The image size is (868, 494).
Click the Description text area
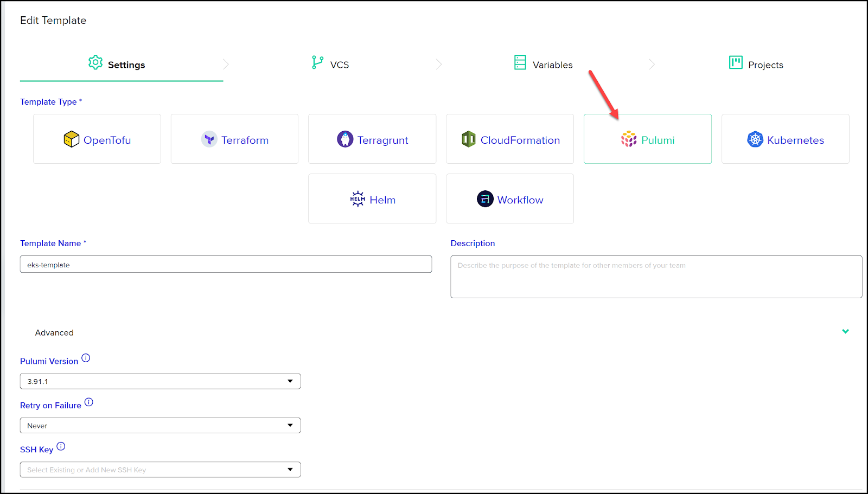(x=656, y=277)
